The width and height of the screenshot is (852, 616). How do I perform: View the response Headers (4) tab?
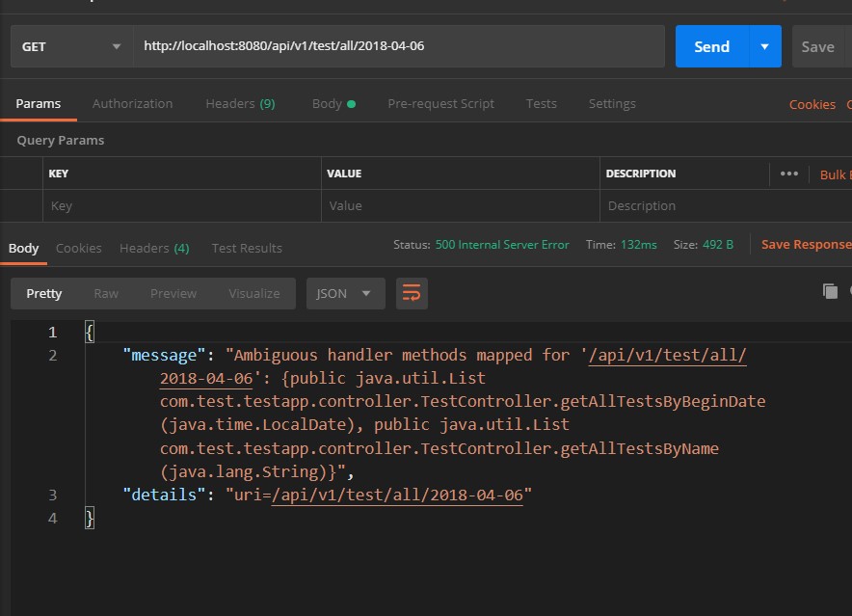coord(154,248)
